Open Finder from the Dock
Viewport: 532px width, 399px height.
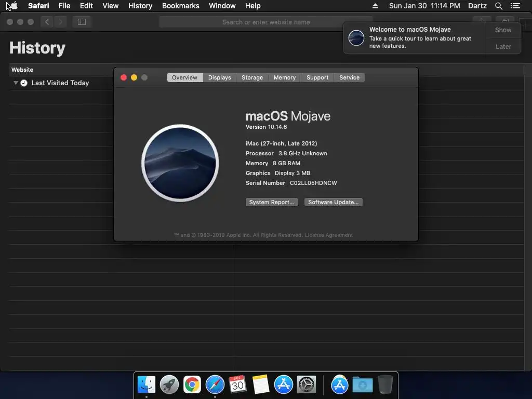click(x=147, y=384)
